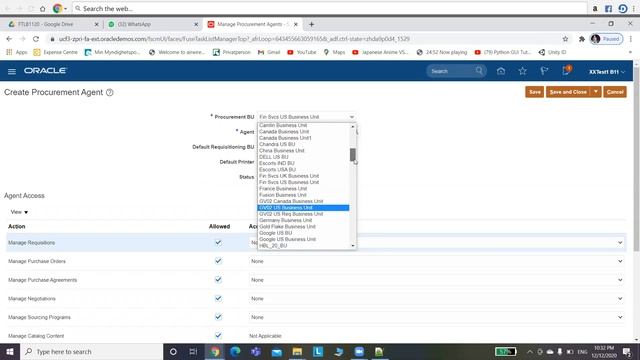640x360 pixels.
Task: Bookmark this page with the star icon
Action: click(x=565, y=39)
